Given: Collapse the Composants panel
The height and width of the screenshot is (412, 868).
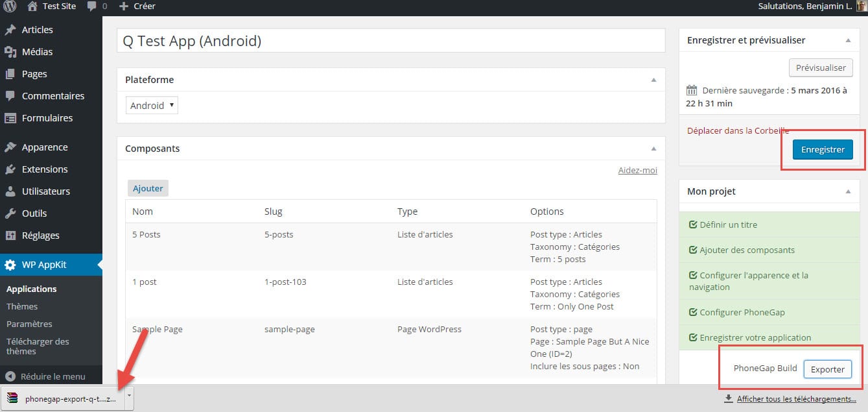Looking at the screenshot, I should coord(653,149).
